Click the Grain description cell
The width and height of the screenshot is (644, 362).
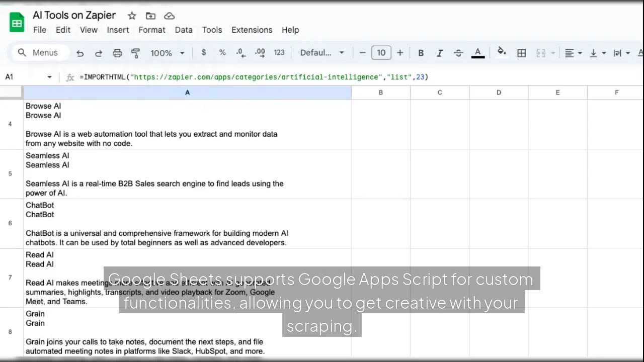pyautogui.click(x=187, y=332)
